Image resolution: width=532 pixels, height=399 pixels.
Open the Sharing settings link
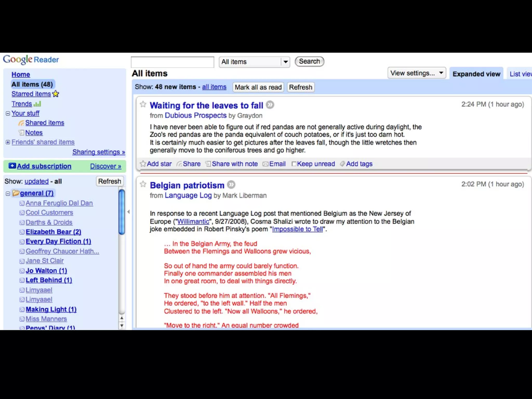(x=98, y=152)
